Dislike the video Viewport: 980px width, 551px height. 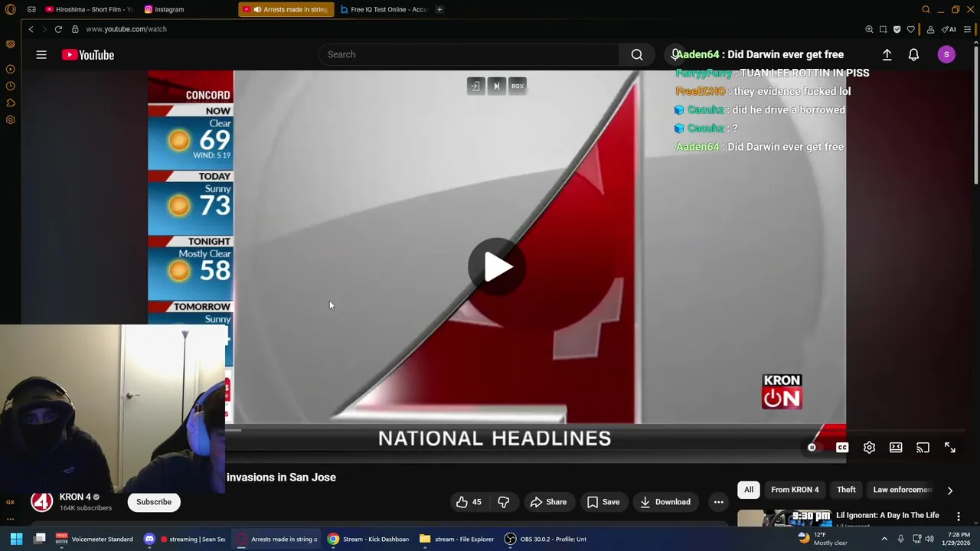point(504,502)
